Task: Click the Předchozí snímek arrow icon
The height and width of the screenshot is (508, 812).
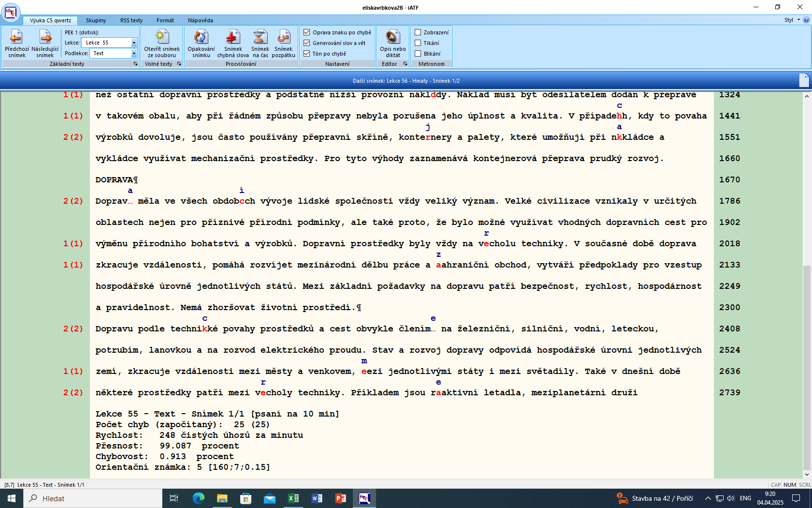Action: [x=16, y=37]
